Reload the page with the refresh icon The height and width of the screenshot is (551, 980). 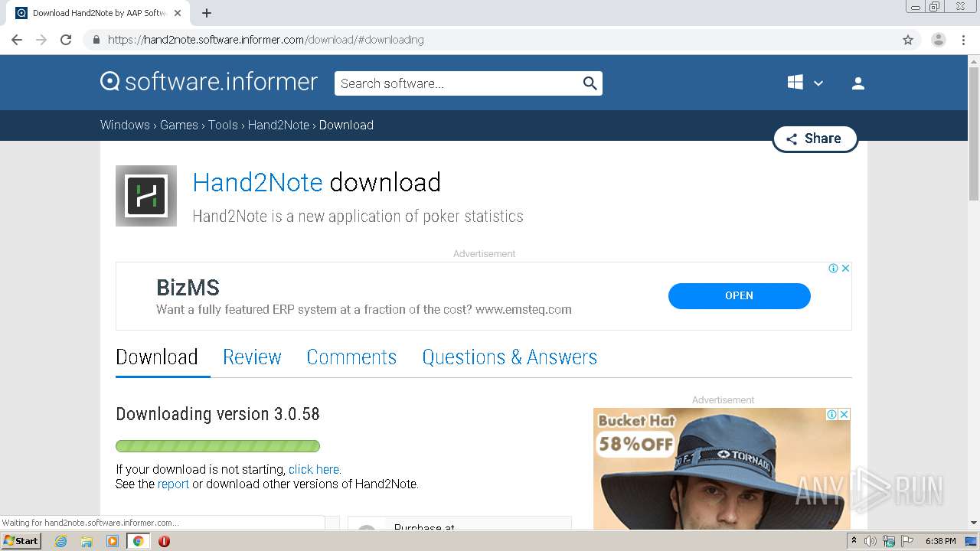tap(66, 40)
